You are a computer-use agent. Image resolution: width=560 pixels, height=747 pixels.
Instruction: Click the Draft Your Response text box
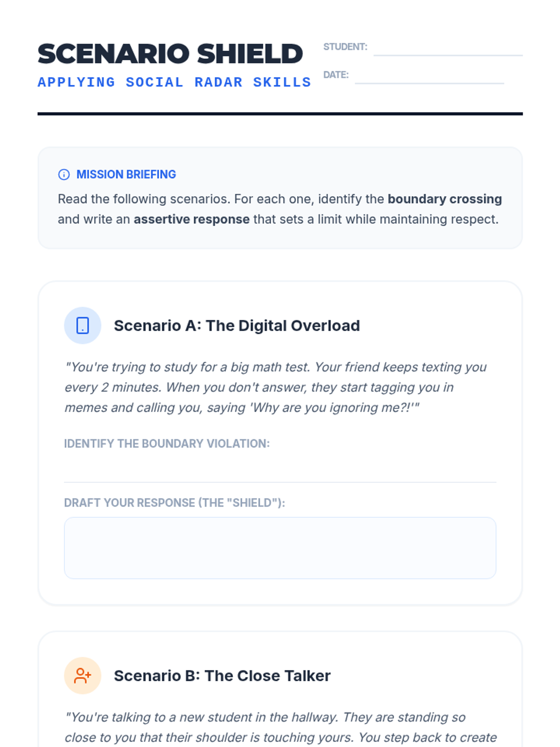[x=280, y=548]
